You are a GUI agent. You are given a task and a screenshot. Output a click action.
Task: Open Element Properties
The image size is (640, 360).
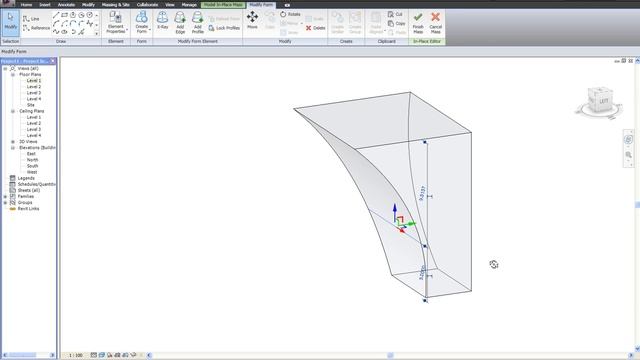pyautogui.click(x=116, y=22)
